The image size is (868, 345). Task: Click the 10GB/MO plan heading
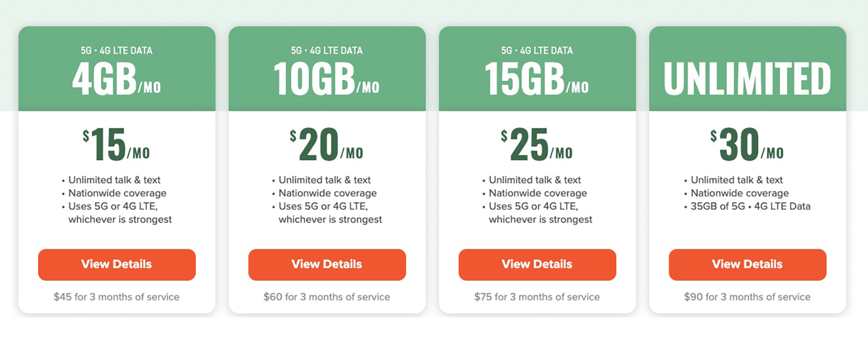click(x=327, y=79)
